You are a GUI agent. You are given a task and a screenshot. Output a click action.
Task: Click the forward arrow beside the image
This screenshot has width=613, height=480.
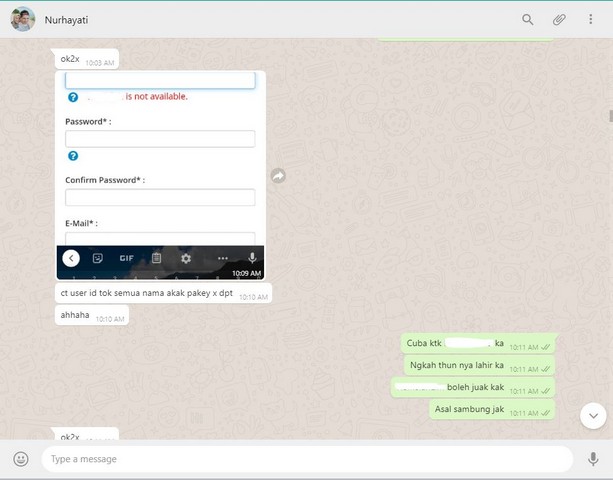point(278,176)
